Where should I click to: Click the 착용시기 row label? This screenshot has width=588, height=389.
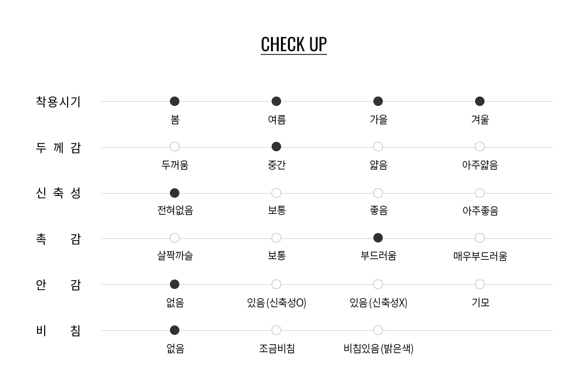point(58,102)
